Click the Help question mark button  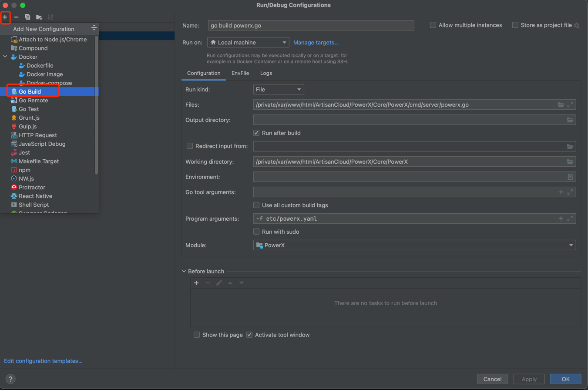(x=10, y=379)
